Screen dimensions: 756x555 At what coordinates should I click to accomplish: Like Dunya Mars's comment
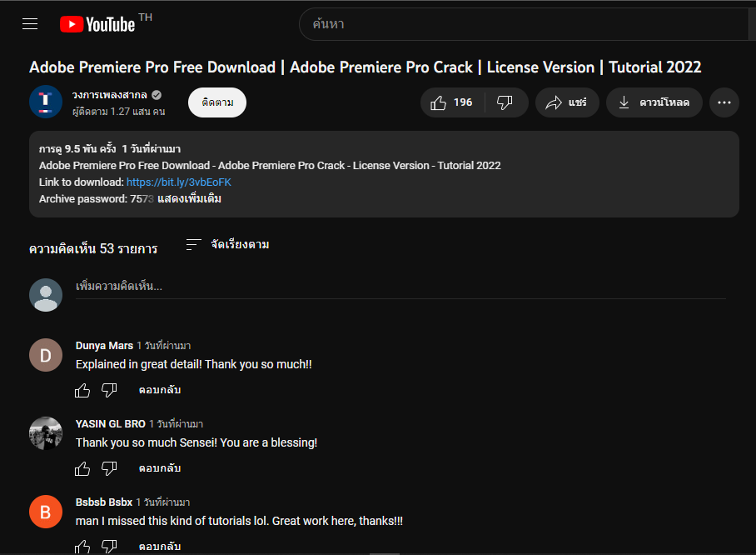[82, 390]
